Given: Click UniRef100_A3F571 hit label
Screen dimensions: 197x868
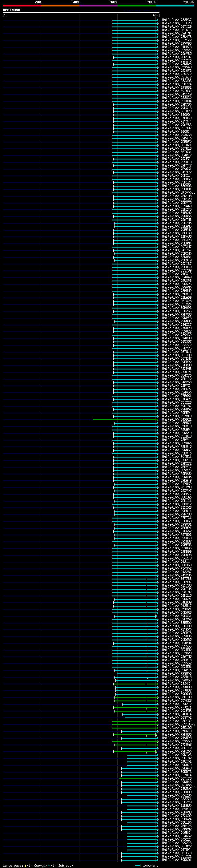Looking at the screenshot, I should point(176,423).
